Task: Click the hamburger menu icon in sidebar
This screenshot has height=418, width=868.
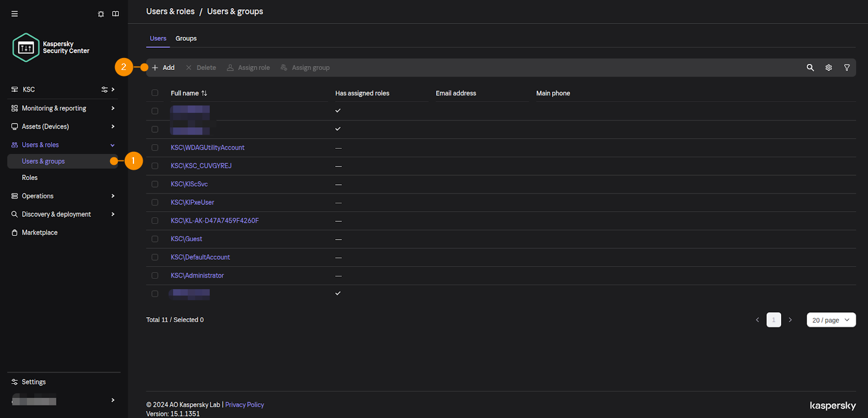Action: [x=15, y=14]
